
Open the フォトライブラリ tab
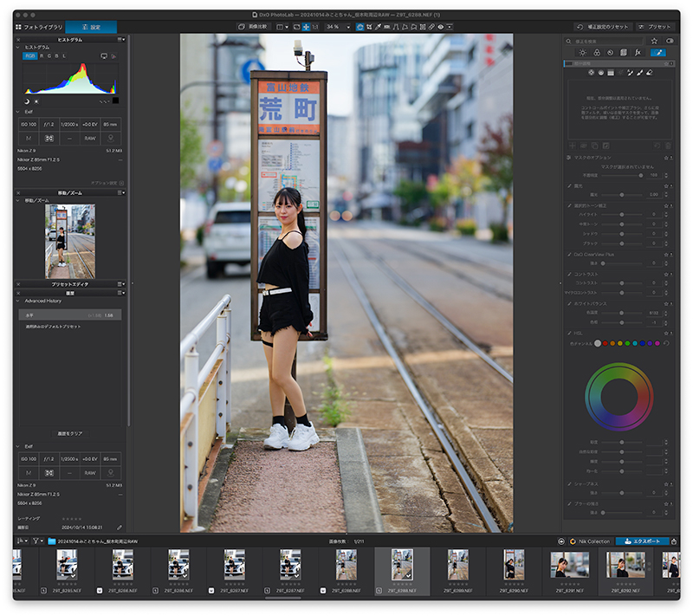(38, 27)
